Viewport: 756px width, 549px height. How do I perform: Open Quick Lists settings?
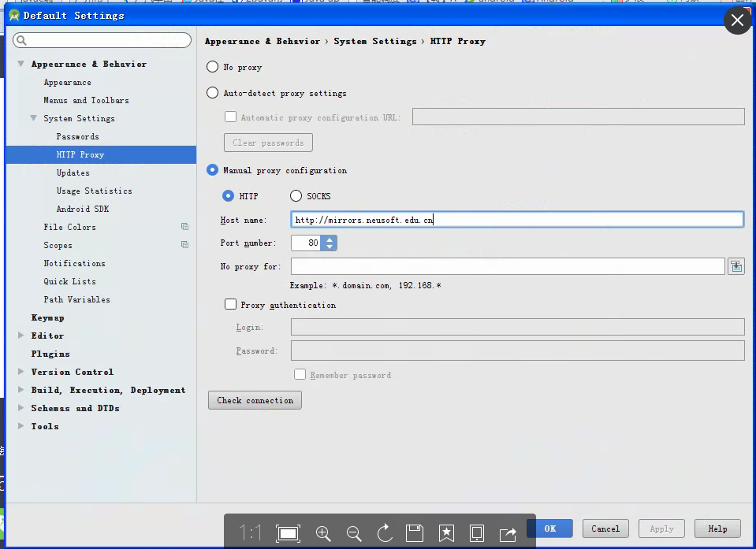tap(69, 281)
